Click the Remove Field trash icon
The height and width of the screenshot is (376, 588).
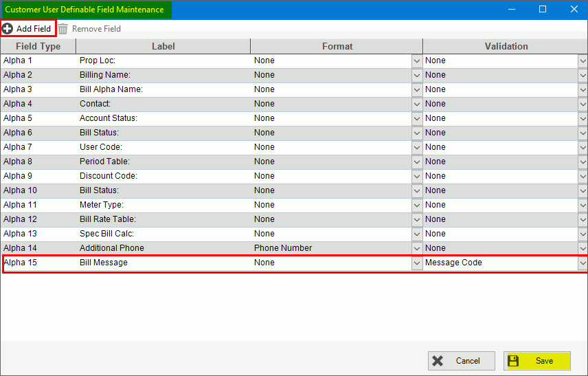(63, 29)
